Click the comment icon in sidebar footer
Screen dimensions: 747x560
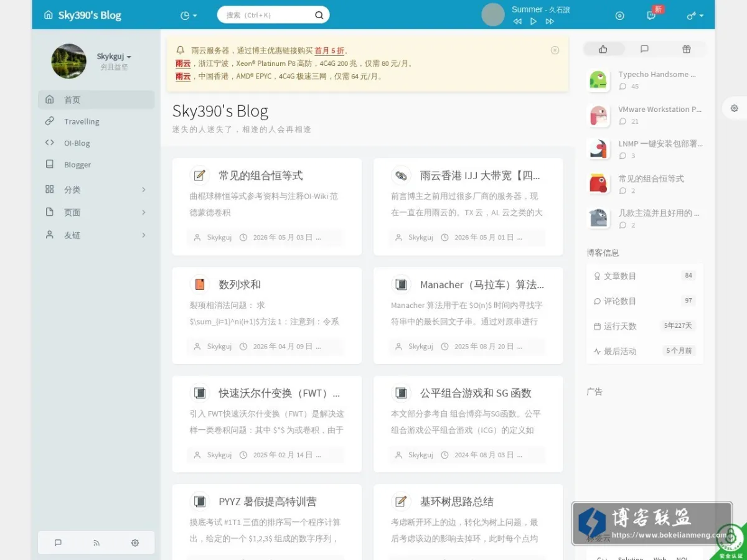pyautogui.click(x=58, y=543)
